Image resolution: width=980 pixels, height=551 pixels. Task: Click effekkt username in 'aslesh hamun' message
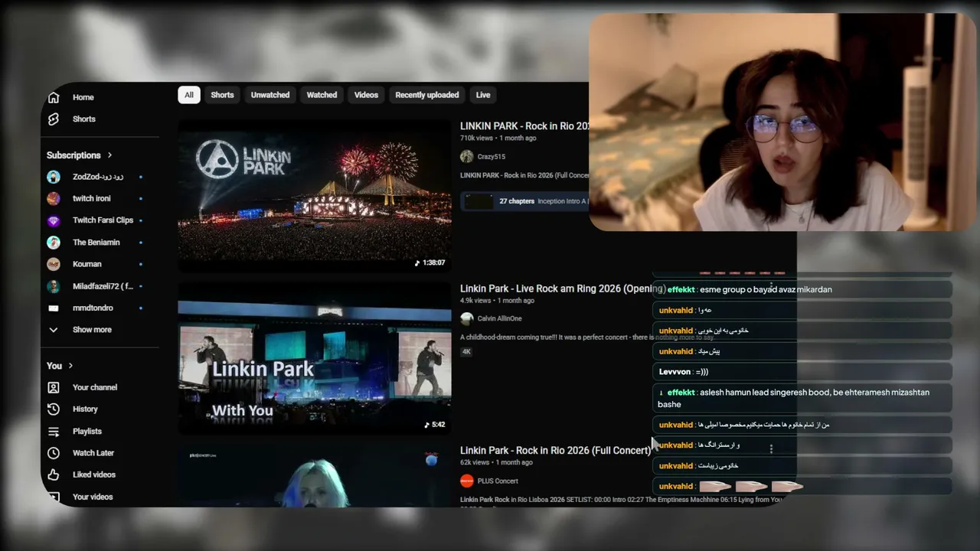click(x=681, y=393)
